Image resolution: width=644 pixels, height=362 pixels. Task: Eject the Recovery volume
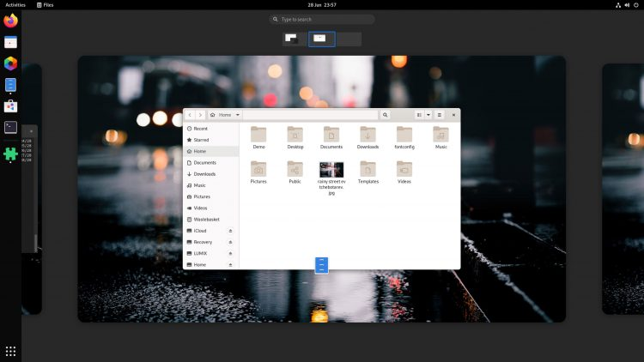tap(230, 242)
